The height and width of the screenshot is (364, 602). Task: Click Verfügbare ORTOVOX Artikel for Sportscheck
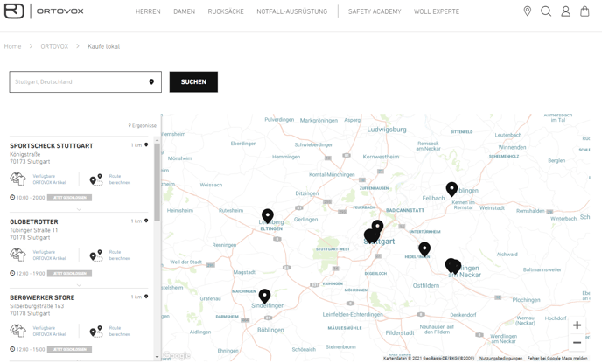pos(49,179)
